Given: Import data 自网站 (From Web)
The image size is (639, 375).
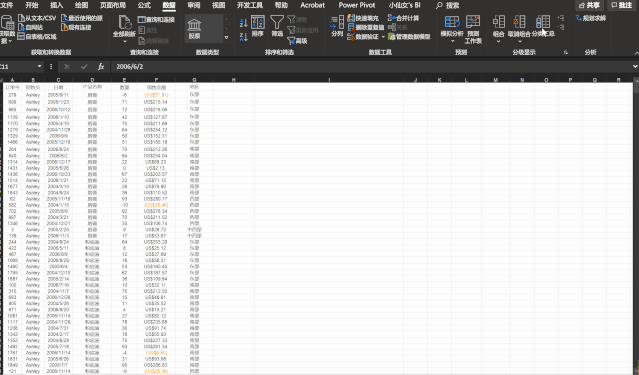Looking at the screenshot, I should click(31, 27).
